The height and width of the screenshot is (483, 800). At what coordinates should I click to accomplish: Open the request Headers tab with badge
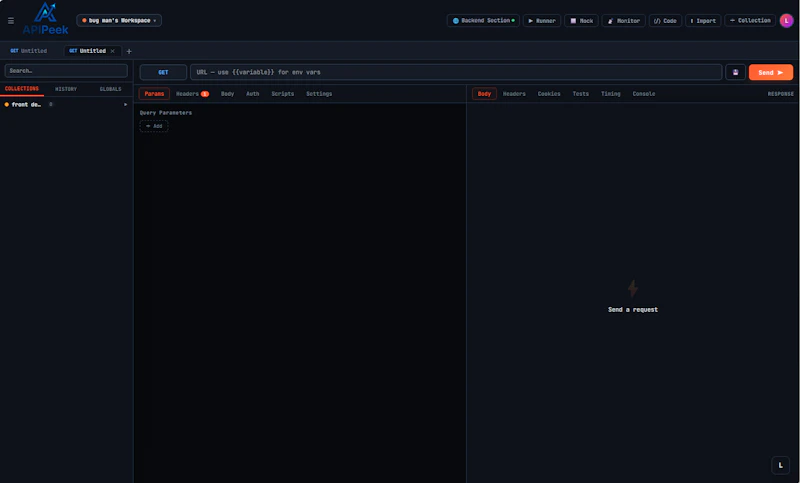point(192,94)
